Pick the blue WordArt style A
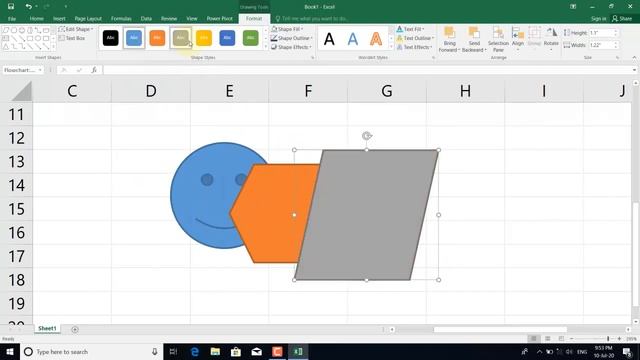This screenshot has height=360, width=640. pyautogui.click(x=353, y=39)
